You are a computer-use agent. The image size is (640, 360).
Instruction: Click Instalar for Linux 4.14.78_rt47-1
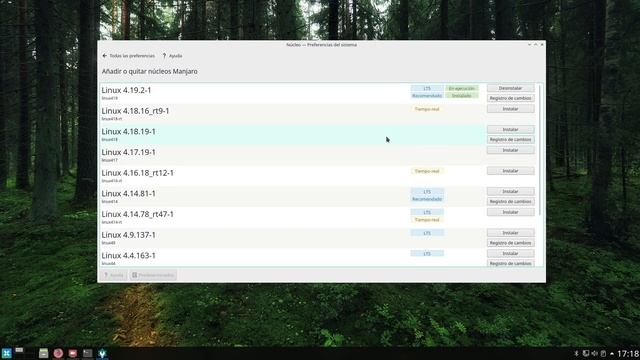[x=510, y=212]
